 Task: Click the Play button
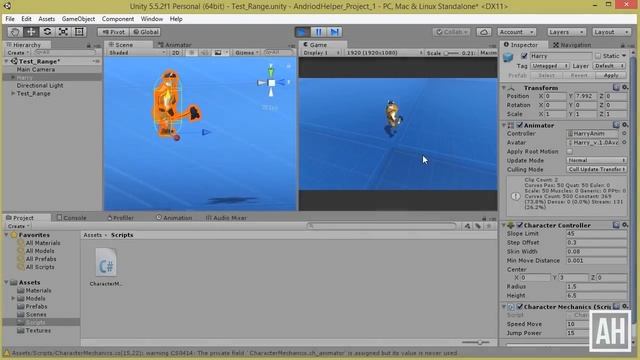coord(302,32)
